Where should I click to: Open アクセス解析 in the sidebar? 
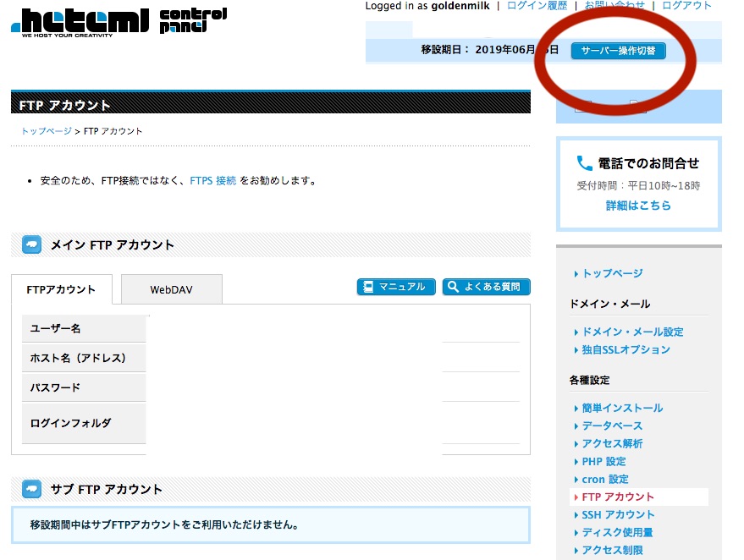click(612, 444)
